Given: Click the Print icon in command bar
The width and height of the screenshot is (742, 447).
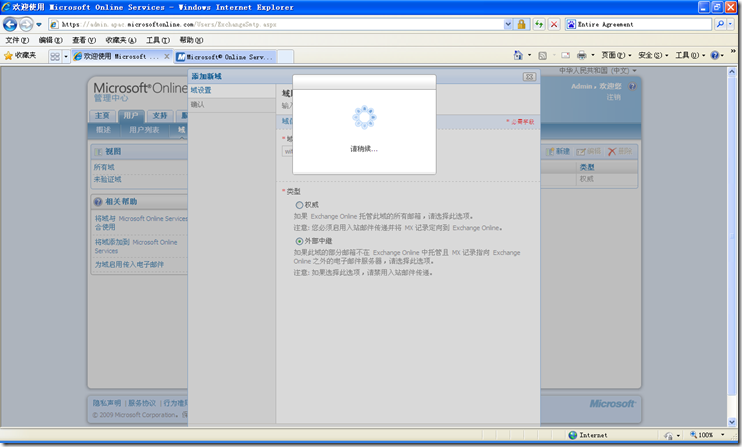Looking at the screenshot, I should click(x=582, y=55).
